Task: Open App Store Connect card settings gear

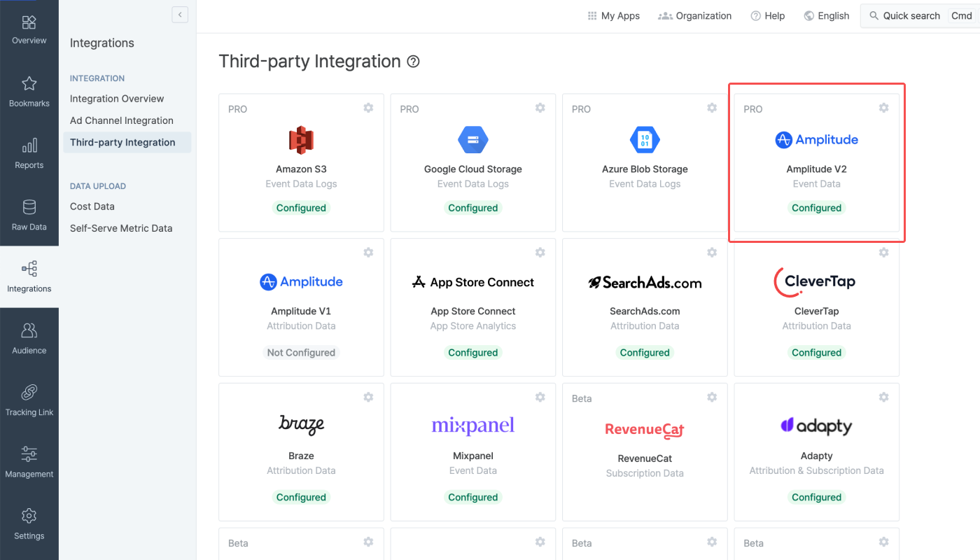Action: coord(540,253)
